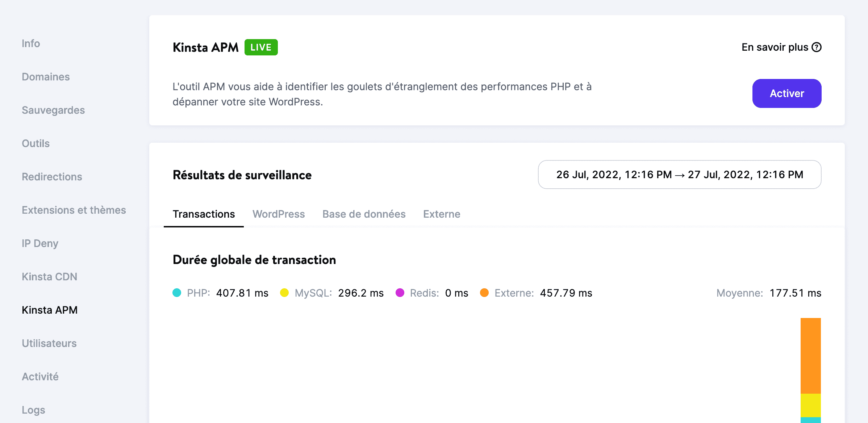Screen dimensions: 868x423
Task: Open the Domaines section
Action: [46, 77]
